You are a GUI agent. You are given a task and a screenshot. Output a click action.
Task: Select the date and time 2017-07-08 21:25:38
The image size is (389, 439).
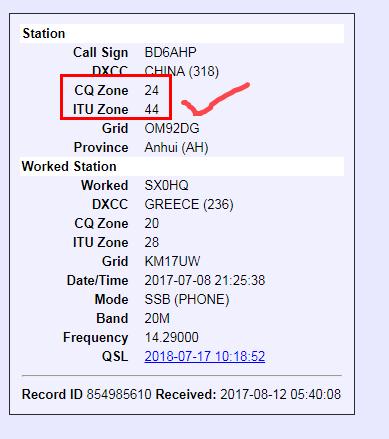[x=205, y=280]
